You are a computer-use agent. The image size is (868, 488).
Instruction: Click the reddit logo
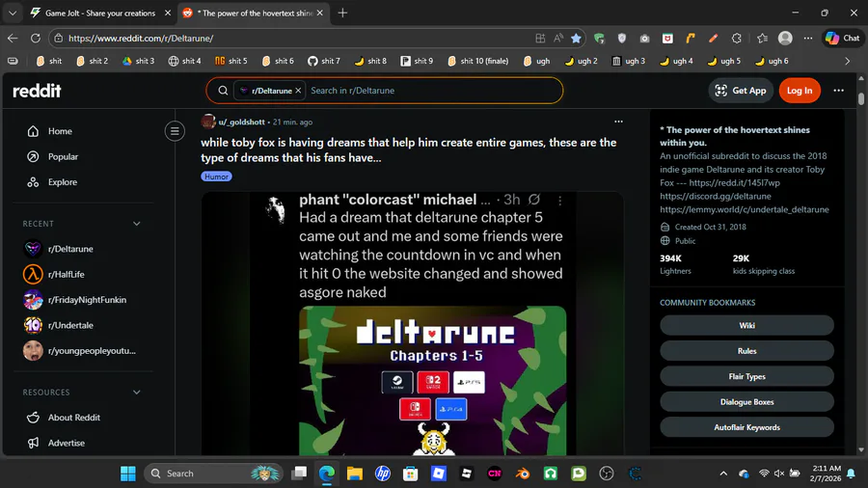[37, 91]
